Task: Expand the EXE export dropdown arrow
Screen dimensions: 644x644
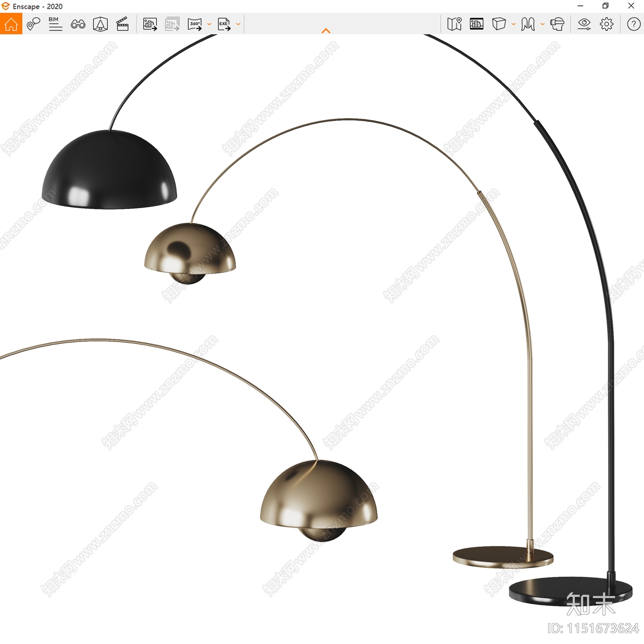Action: click(238, 24)
